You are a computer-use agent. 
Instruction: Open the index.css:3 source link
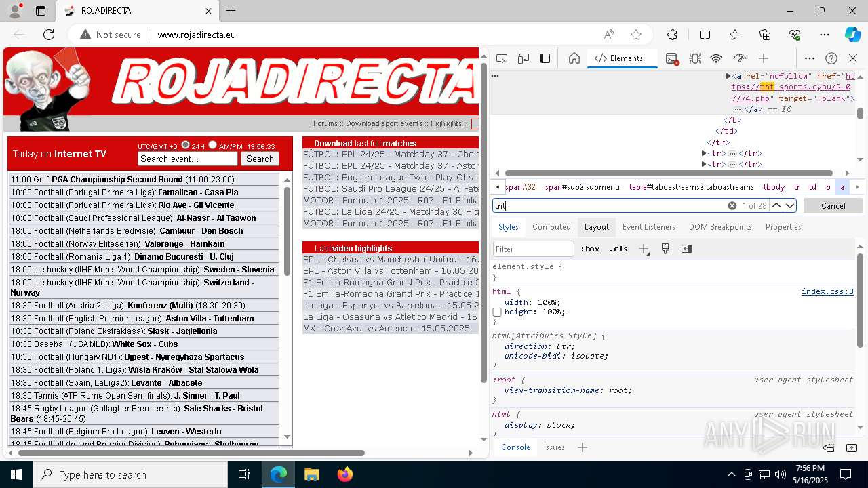point(827,291)
